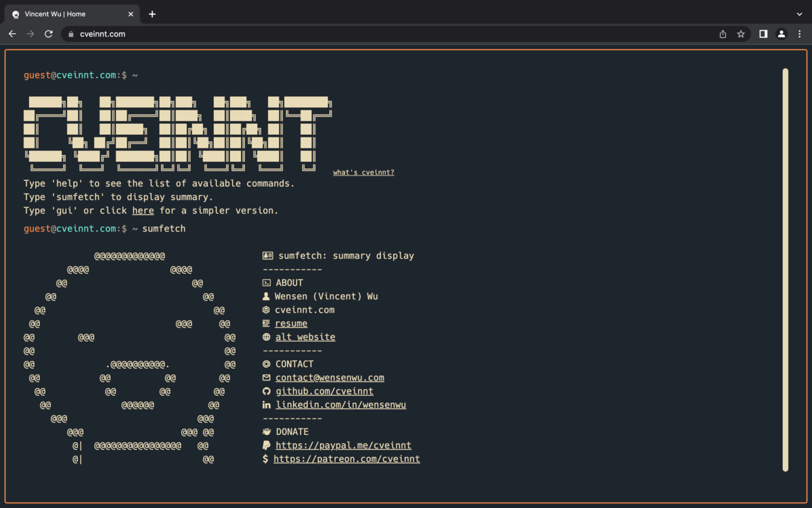Click the document icon next to resume
Image resolution: width=812 pixels, height=508 pixels.
pyautogui.click(x=267, y=323)
